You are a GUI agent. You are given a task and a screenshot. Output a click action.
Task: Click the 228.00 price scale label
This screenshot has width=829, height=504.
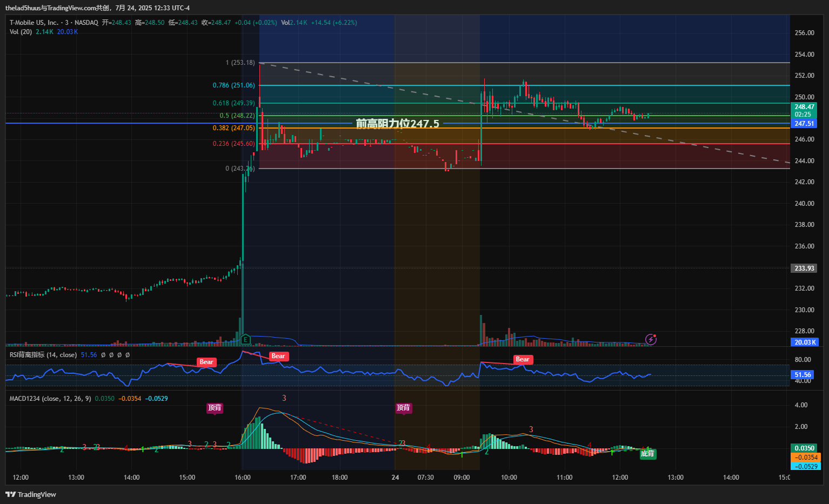805,331
